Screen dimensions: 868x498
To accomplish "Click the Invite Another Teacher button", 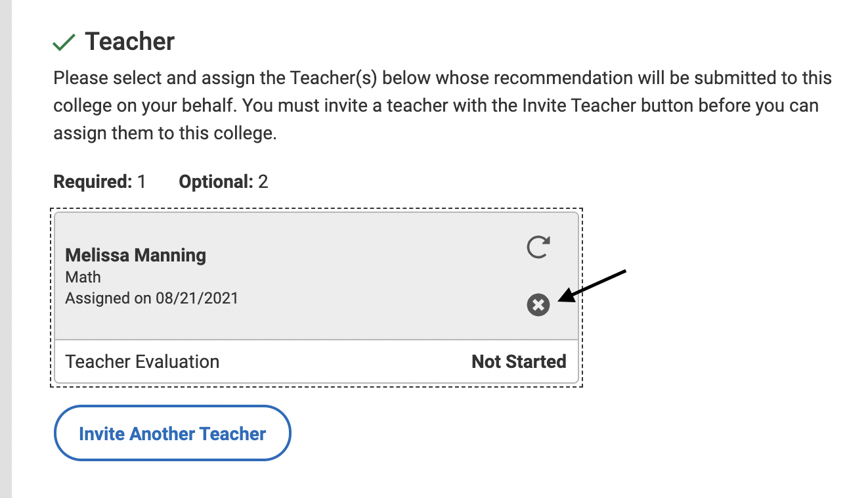I will [172, 433].
